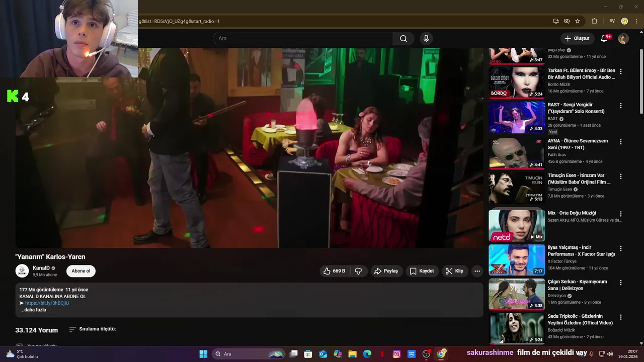Image resolution: width=644 pixels, height=362 pixels.
Task: Click the 33.124 Yorum comments heading
Action: coord(36,330)
